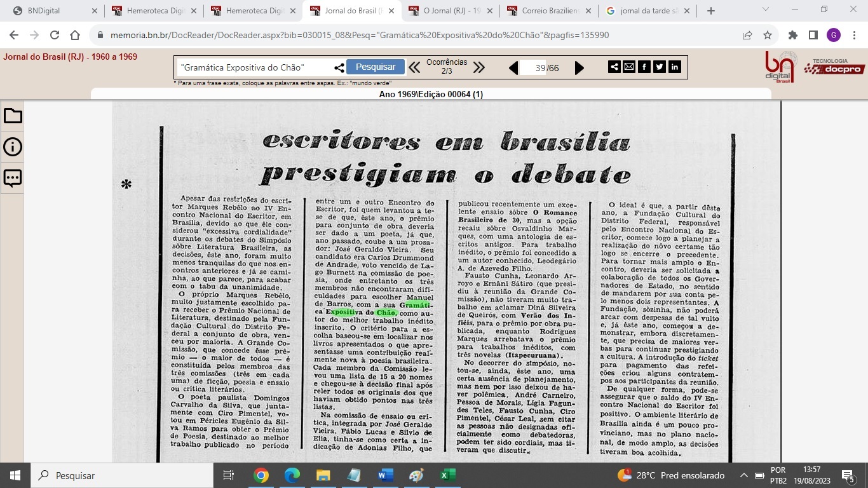Share document via share icon
Viewport: 868px width, 488px height.
tap(614, 67)
